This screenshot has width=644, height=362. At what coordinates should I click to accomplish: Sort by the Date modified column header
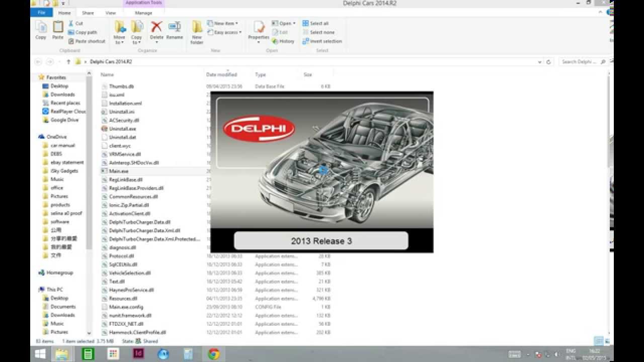pyautogui.click(x=221, y=74)
